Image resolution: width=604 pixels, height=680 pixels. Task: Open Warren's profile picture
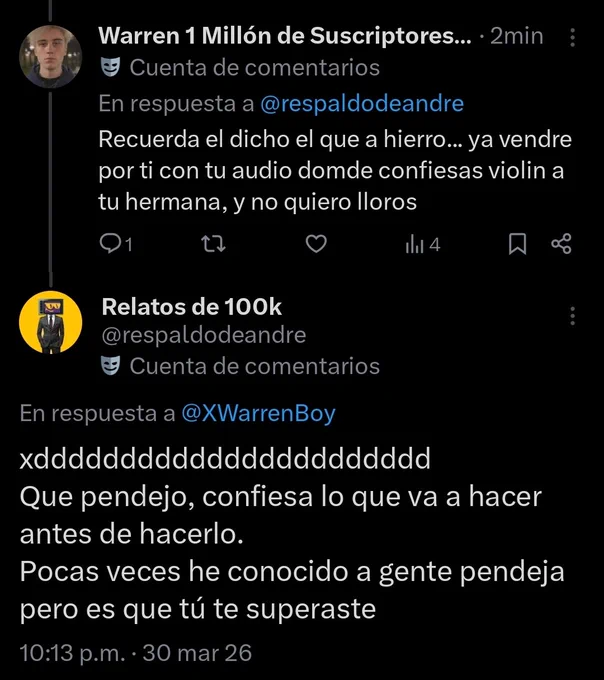[x=51, y=56]
